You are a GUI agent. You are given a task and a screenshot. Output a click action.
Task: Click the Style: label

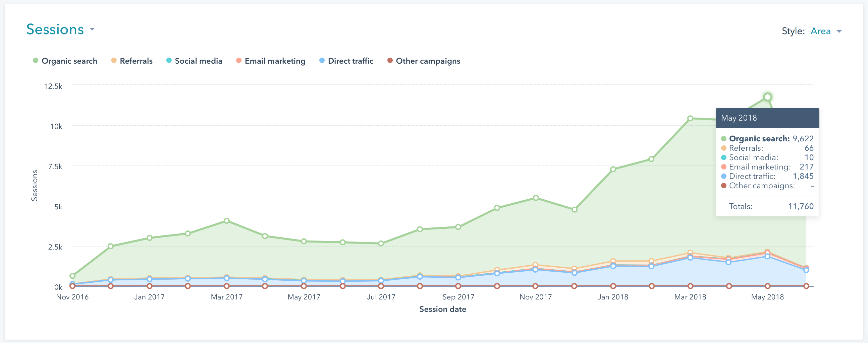793,31
